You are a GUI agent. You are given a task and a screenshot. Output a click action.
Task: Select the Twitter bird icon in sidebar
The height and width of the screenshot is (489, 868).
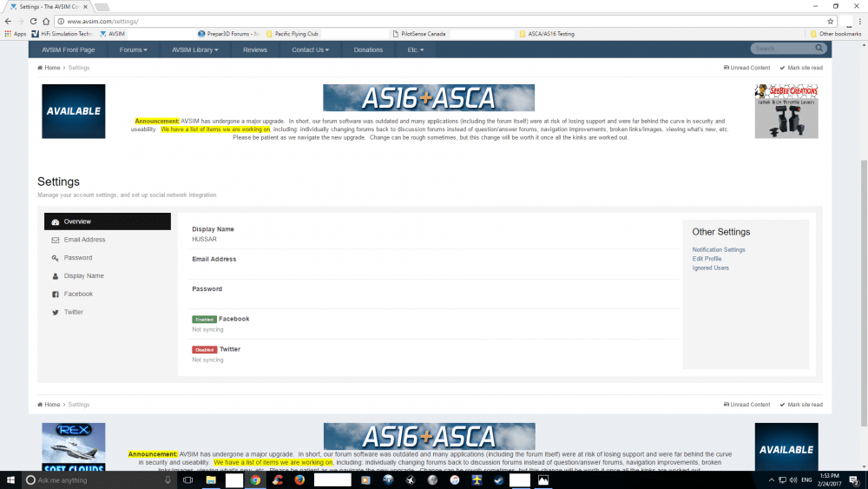click(x=56, y=313)
